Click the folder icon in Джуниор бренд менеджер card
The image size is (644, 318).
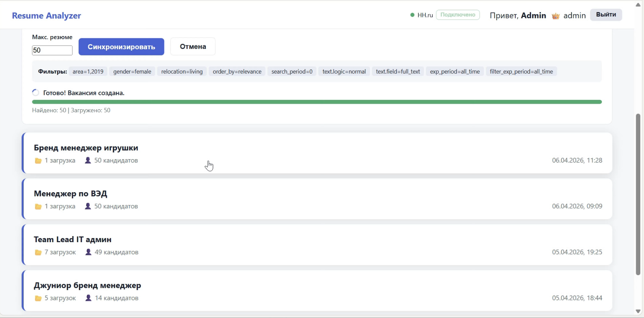pyautogui.click(x=38, y=298)
